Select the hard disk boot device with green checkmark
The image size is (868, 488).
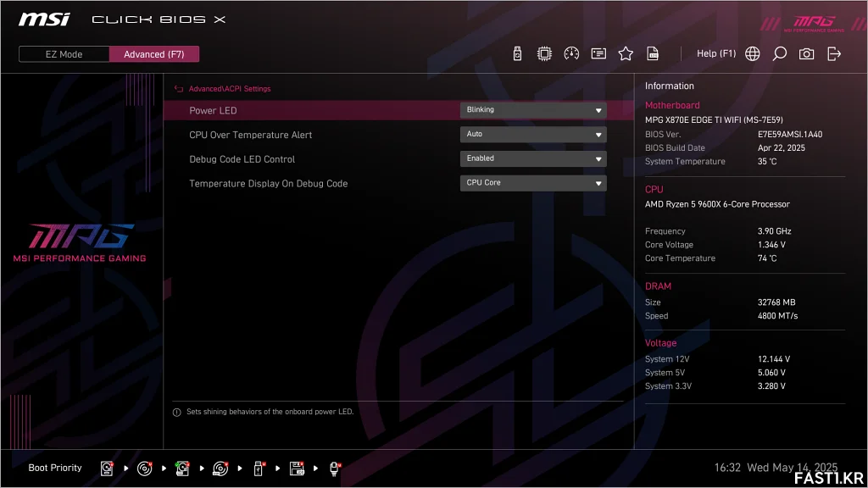182,469
